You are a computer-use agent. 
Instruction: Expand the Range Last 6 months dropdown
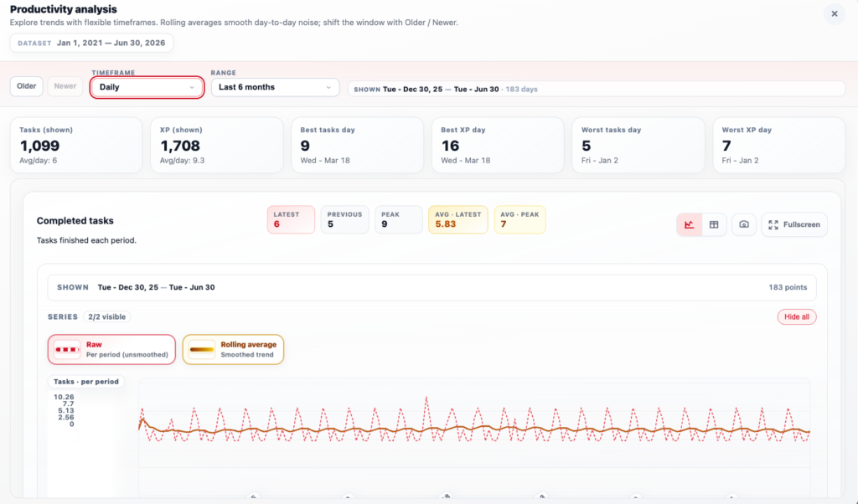(x=275, y=87)
